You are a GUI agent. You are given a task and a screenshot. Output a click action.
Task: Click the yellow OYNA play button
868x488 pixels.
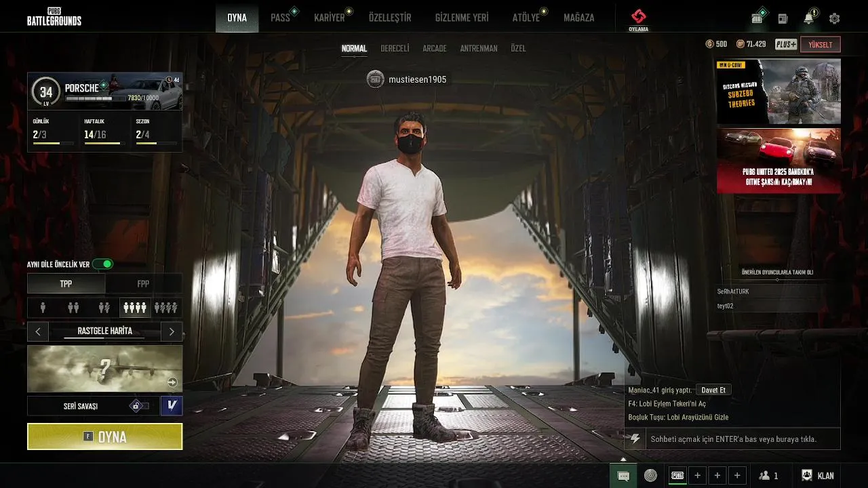pos(104,436)
